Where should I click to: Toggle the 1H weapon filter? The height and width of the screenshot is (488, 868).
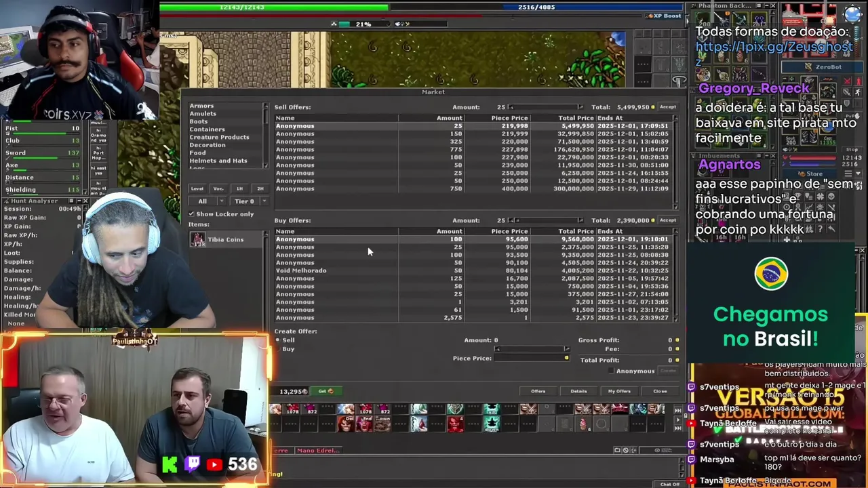(x=239, y=188)
